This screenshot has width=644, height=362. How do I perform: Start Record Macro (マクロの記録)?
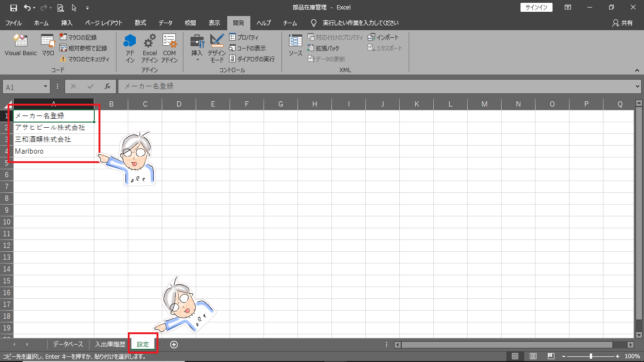78,37
